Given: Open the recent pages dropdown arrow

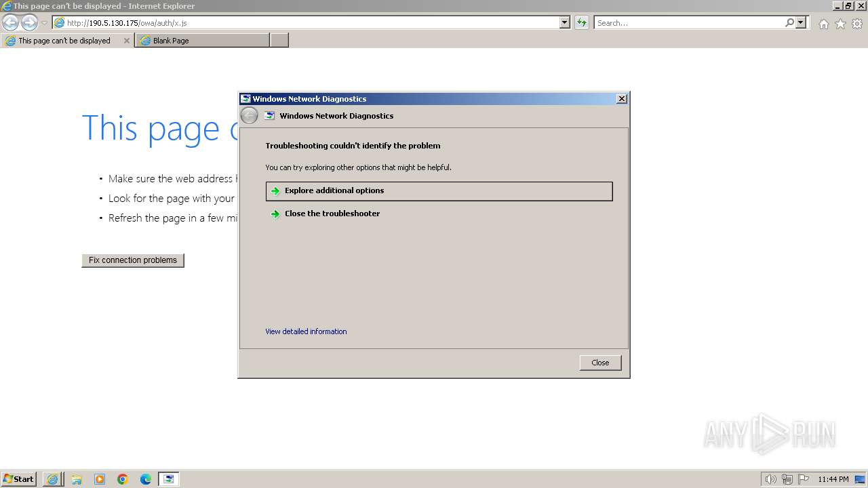Looking at the screenshot, I should [x=45, y=23].
